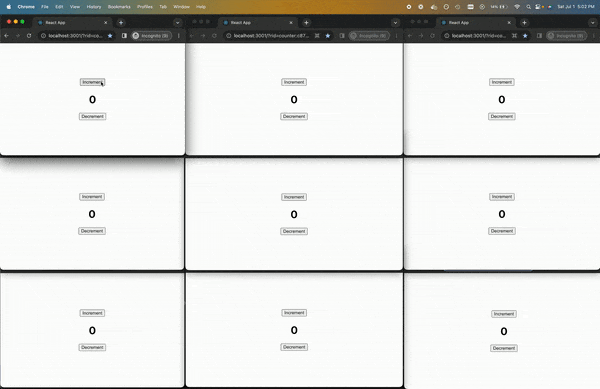Open the tab search dropdown in the top-left window
600x389 pixels.
177,23
